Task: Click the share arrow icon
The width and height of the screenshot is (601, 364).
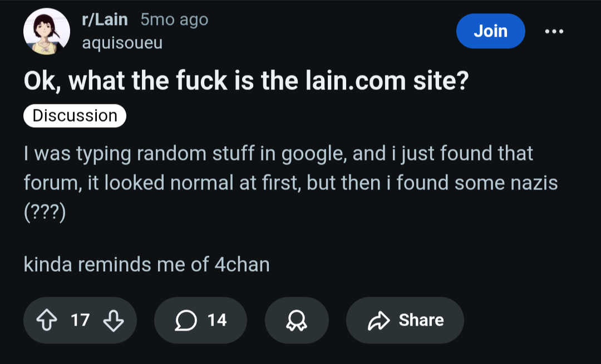Action: point(379,320)
